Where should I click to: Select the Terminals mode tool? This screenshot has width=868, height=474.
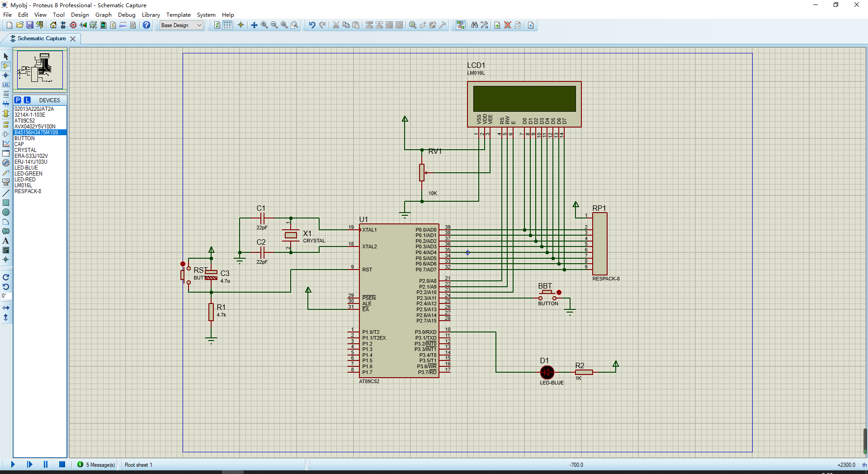pyautogui.click(x=6, y=124)
